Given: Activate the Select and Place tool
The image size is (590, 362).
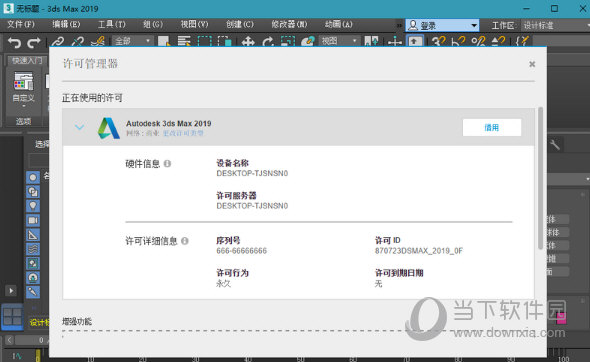Looking at the screenshot, I should click(x=308, y=41).
